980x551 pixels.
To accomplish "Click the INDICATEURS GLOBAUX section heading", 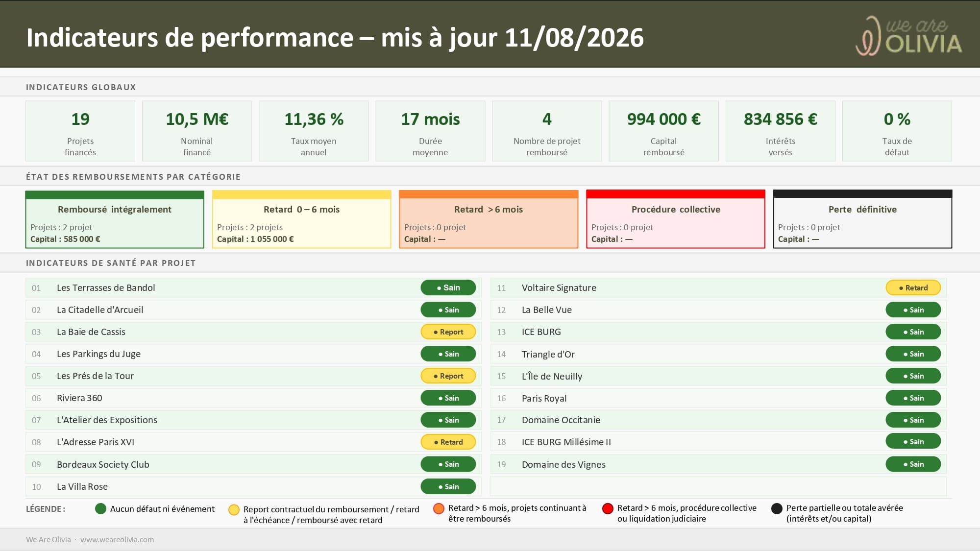I will (81, 87).
